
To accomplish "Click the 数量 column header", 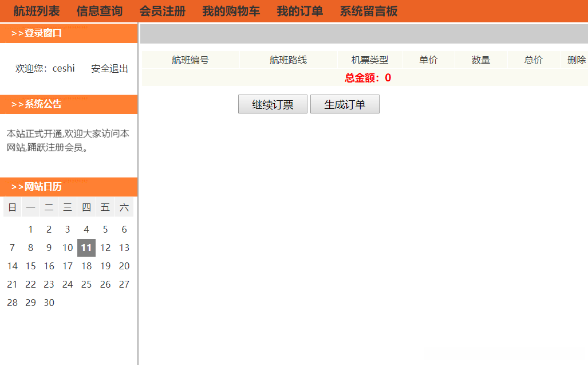I will (481, 60).
